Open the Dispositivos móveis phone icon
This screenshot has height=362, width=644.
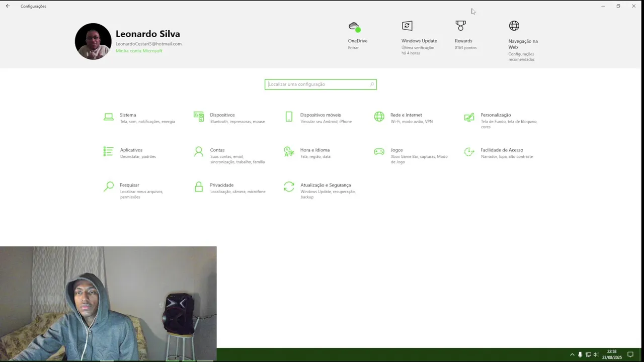pos(289,117)
